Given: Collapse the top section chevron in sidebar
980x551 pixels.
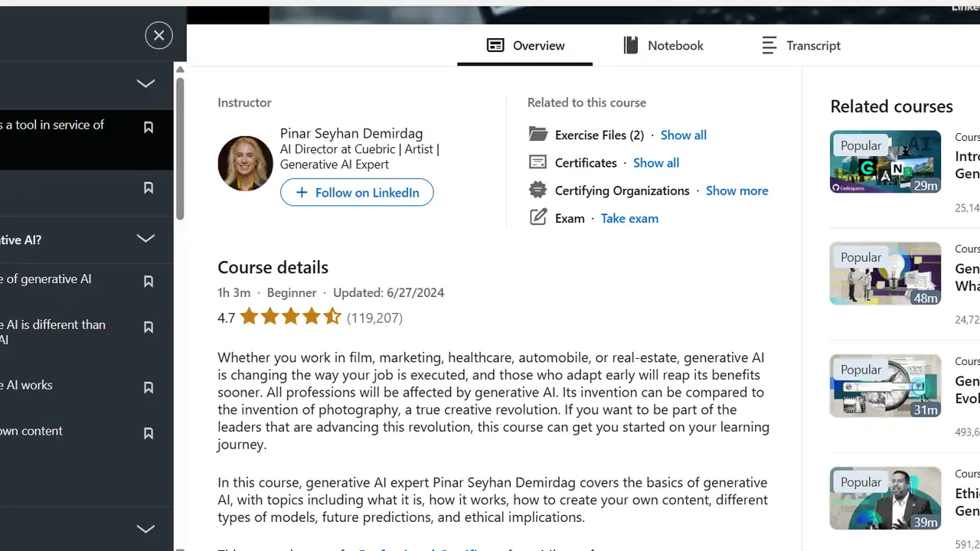Looking at the screenshot, I should tap(145, 83).
